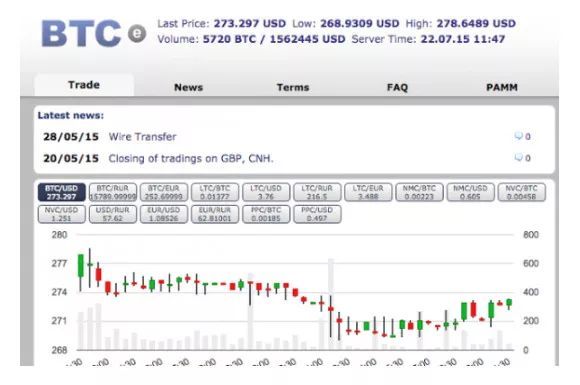Select the NMC/USD pair button
Image resolution: width=580 pixels, height=385 pixels.
470,192
